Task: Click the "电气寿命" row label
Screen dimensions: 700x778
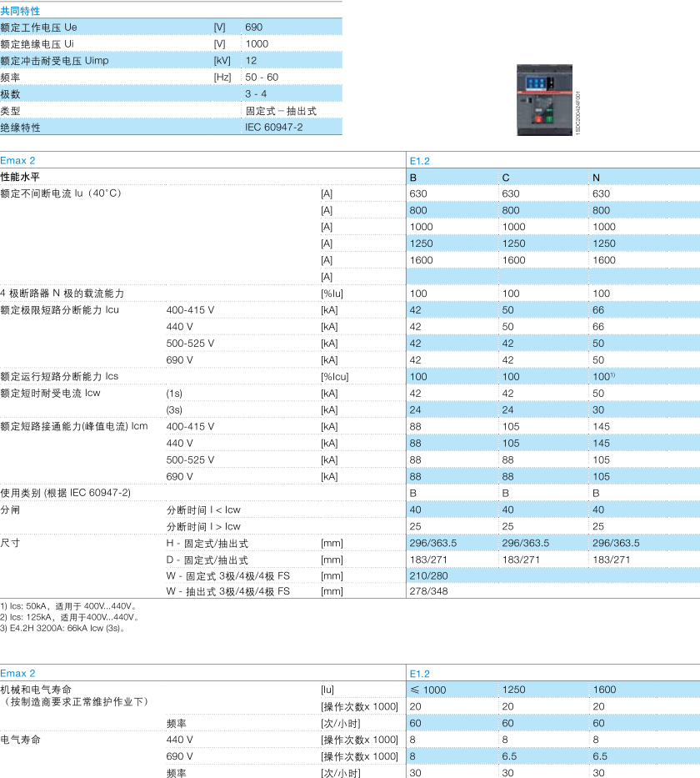Action: pos(20,740)
